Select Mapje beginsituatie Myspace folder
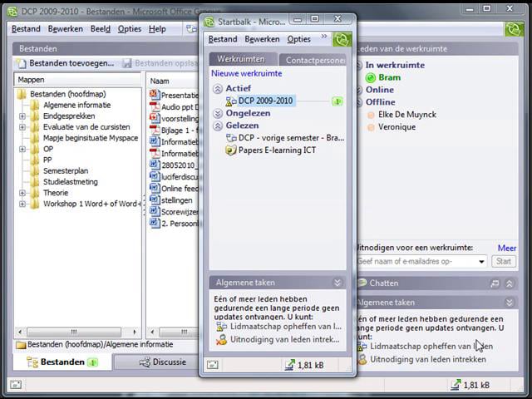This screenshot has width=532, height=399. pos(84,138)
